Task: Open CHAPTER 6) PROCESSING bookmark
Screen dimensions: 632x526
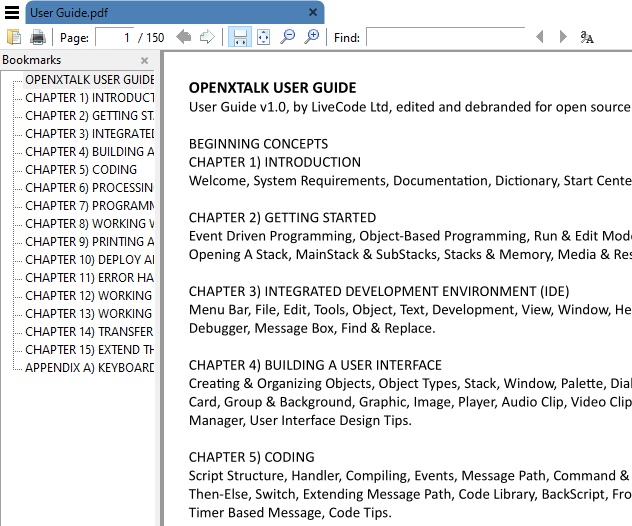Action: 89,187
